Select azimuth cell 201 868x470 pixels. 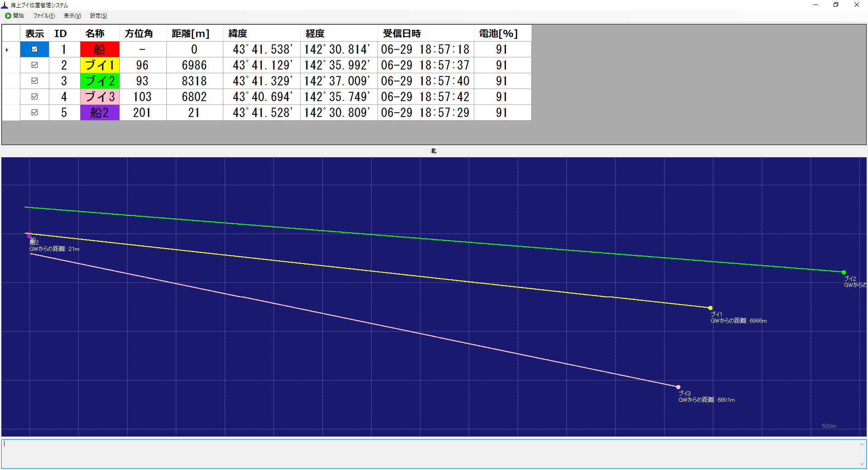pos(143,113)
